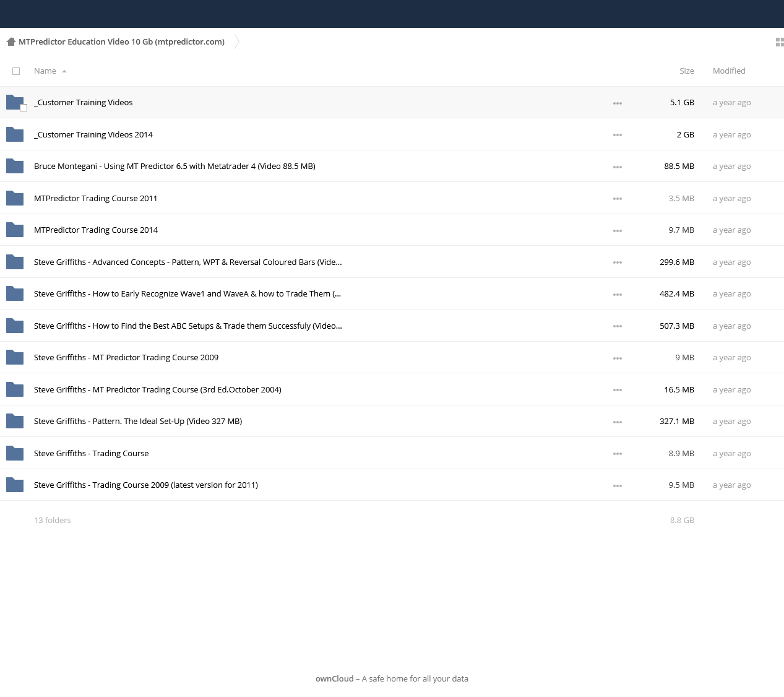The height and width of the screenshot is (697, 784).
Task: Open actions menu for Trading Course 2009 latest version
Action: tap(618, 486)
